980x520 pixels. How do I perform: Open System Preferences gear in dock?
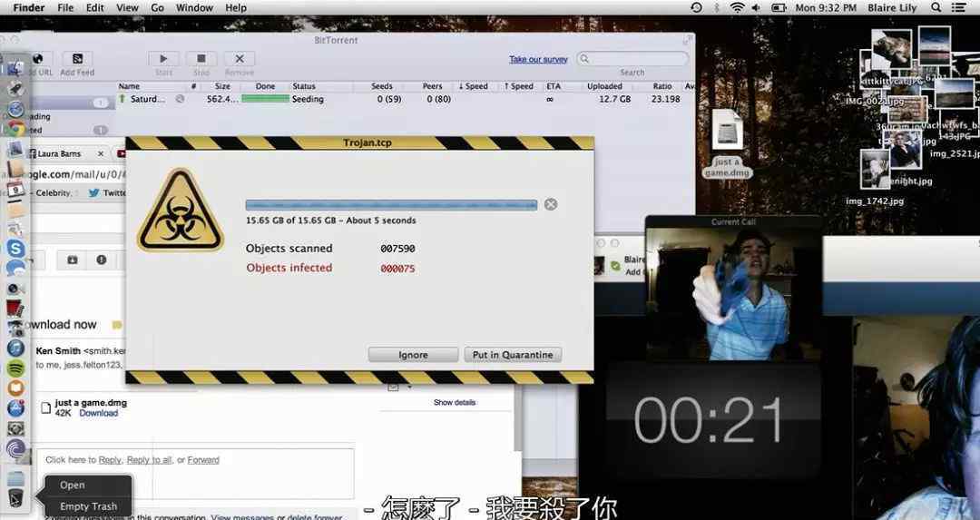tap(15, 428)
